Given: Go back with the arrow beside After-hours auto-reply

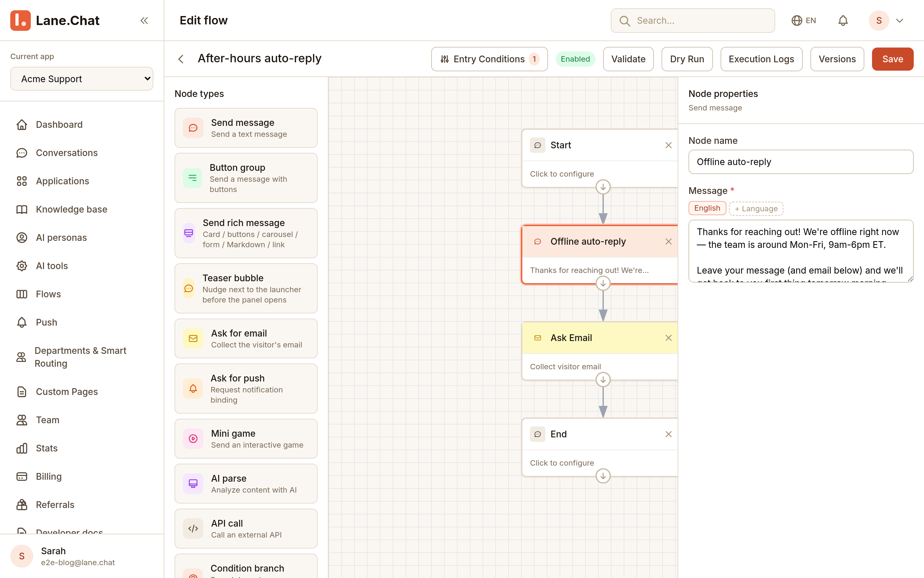Looking at the screenshot, I should coord(181,59).
